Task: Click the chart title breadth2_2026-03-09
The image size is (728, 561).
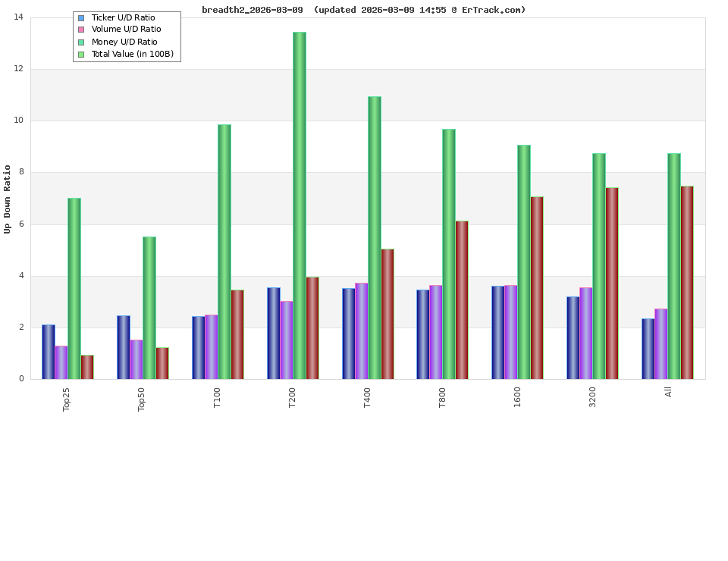Action: click(252, 10)
